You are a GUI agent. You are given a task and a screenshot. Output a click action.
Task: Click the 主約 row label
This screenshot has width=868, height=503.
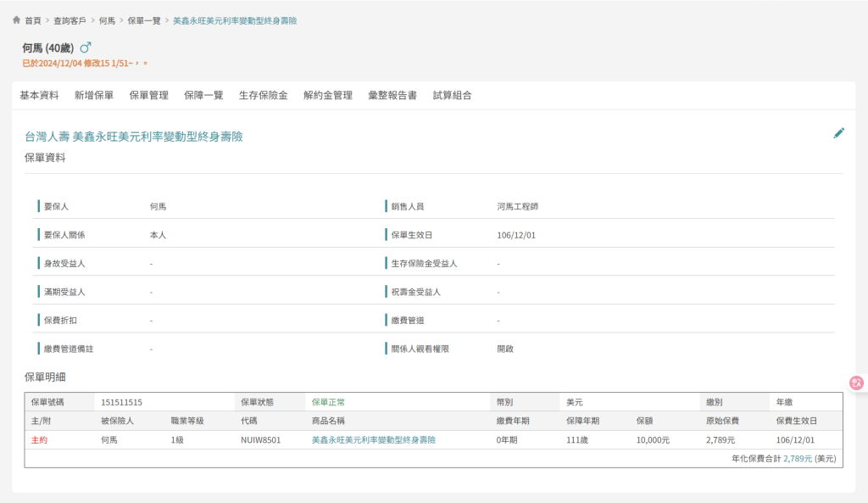tap(39, 440)
